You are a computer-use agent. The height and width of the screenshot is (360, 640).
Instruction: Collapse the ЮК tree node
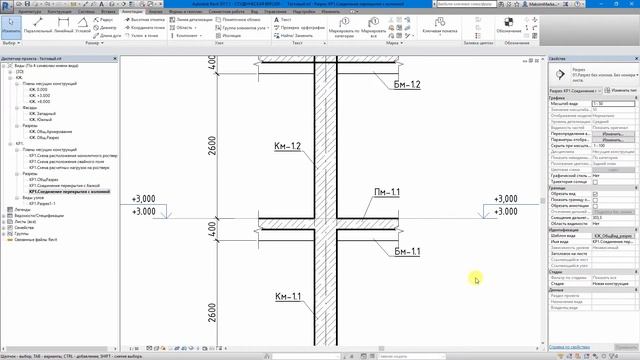click(10, 78)
